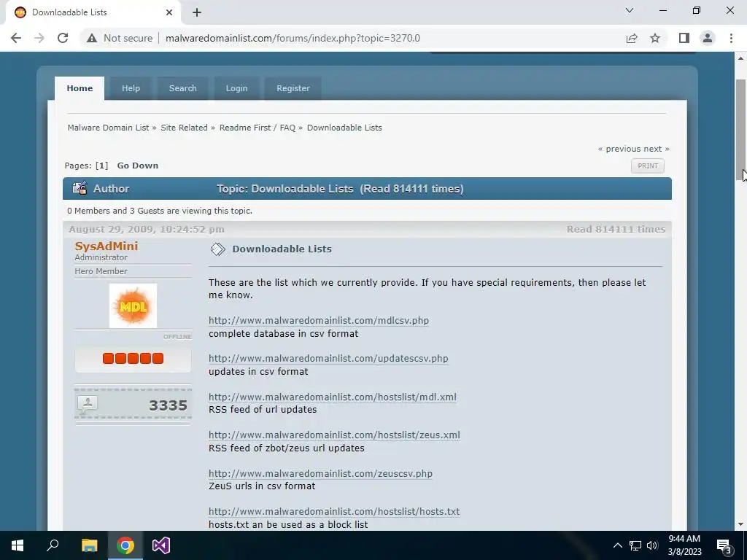Open File Explorer from the taskbar
This screenshot has height=560, width=747.
89,545
